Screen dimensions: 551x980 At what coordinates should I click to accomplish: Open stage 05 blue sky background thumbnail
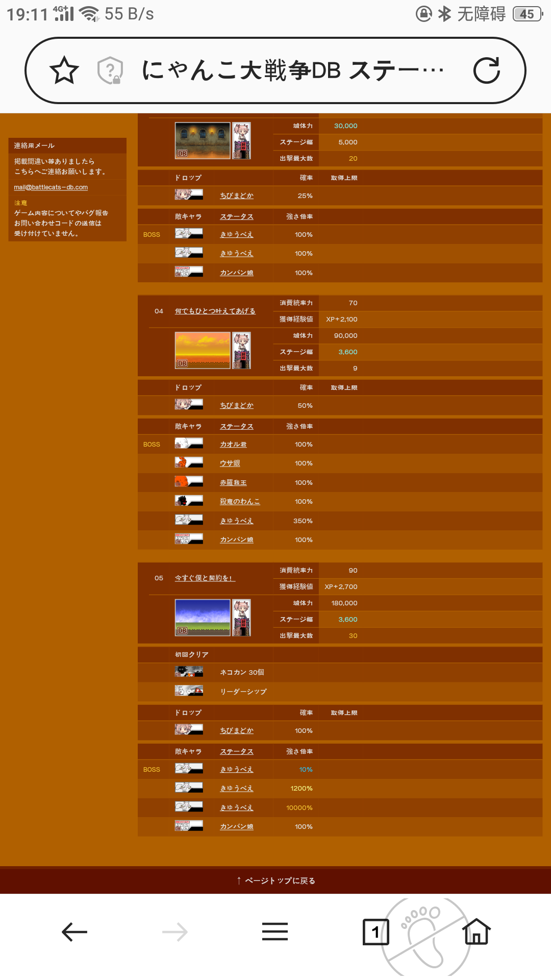[203, 618]
